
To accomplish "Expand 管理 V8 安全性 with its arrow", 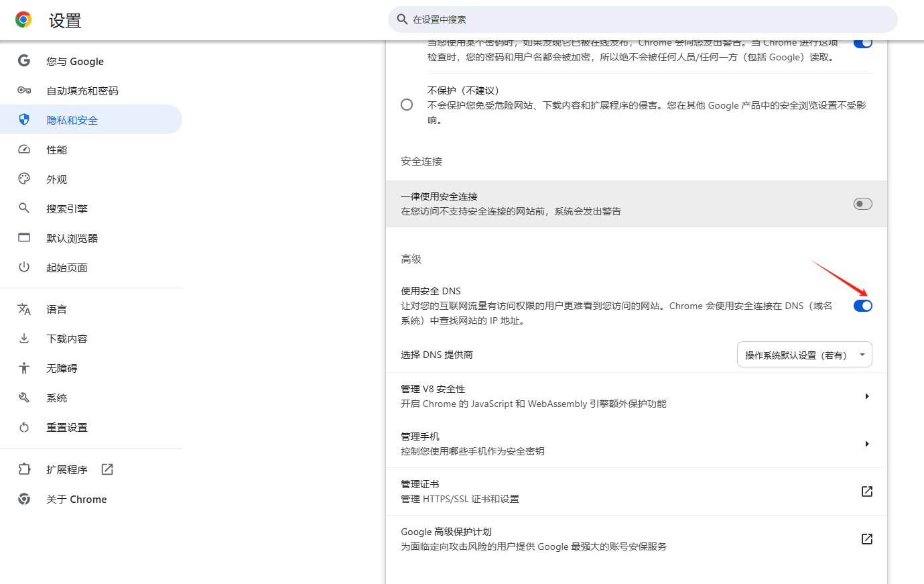I will (x=867, y=396).
